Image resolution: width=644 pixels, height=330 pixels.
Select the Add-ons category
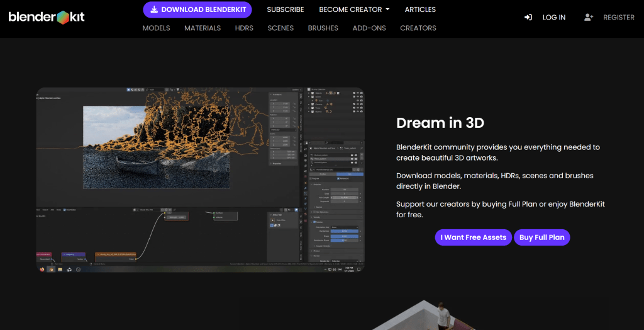[369, 28]
